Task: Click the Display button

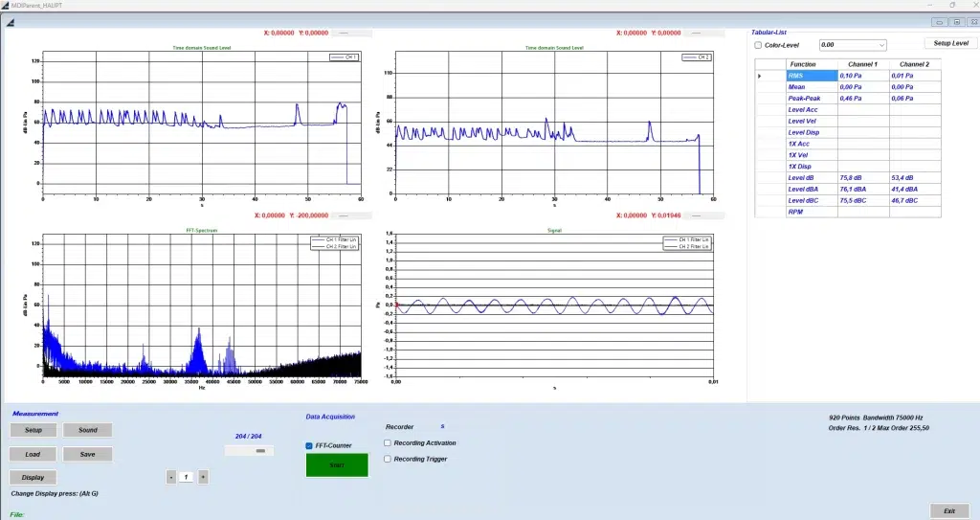Action: (x=33, y=478)
